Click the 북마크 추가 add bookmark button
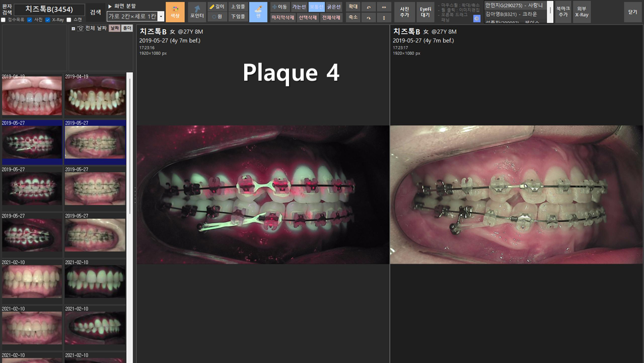The width and height of the screenshot is (644, 363). [562, 12]
